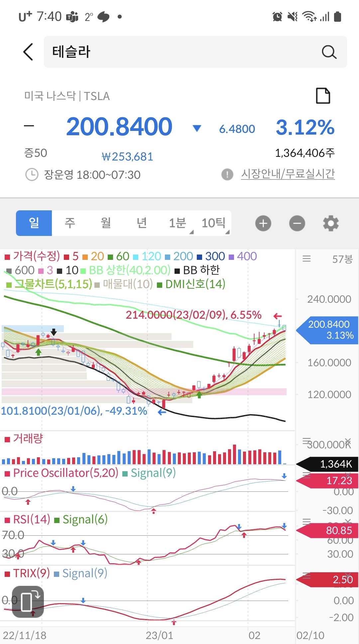Tap the battery icon in status bar
This screenshot has width=359, height=644.
click(x=338, y=16)
